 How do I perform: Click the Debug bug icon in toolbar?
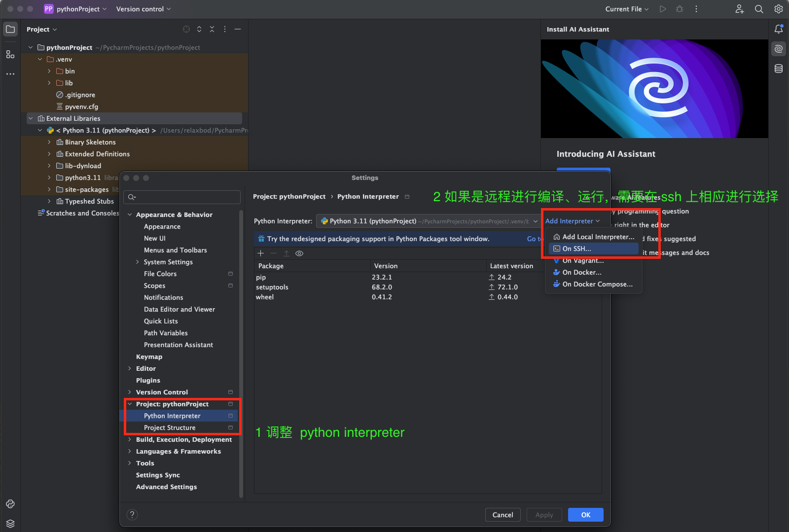tap(680, 9)
